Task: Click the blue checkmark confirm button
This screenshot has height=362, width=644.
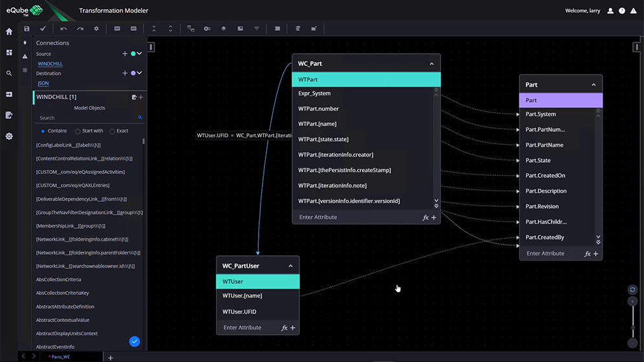Action: pyautogui.click(x=134, y=341)
